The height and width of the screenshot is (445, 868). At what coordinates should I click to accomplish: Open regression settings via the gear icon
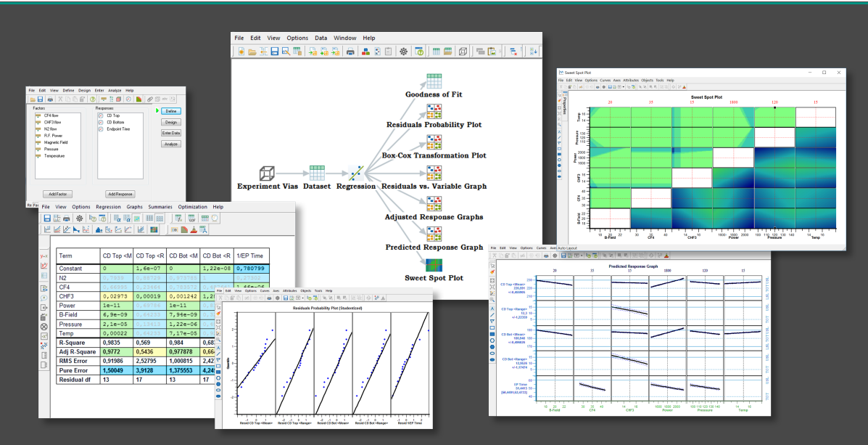(x=80, y=218)
